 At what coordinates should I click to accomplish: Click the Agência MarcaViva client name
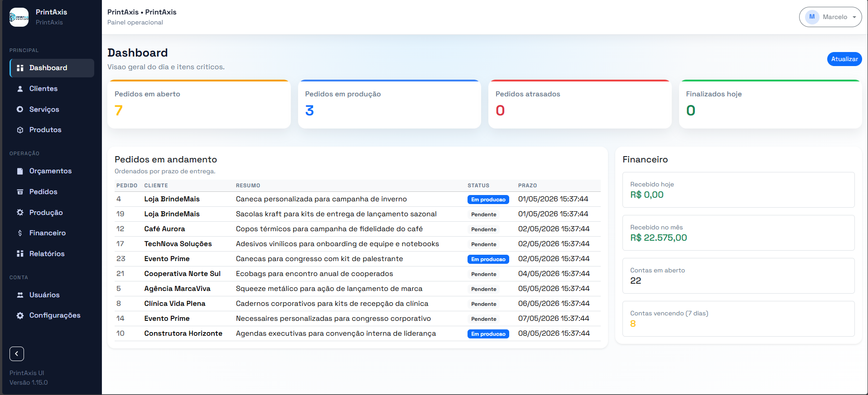point(177,289)
